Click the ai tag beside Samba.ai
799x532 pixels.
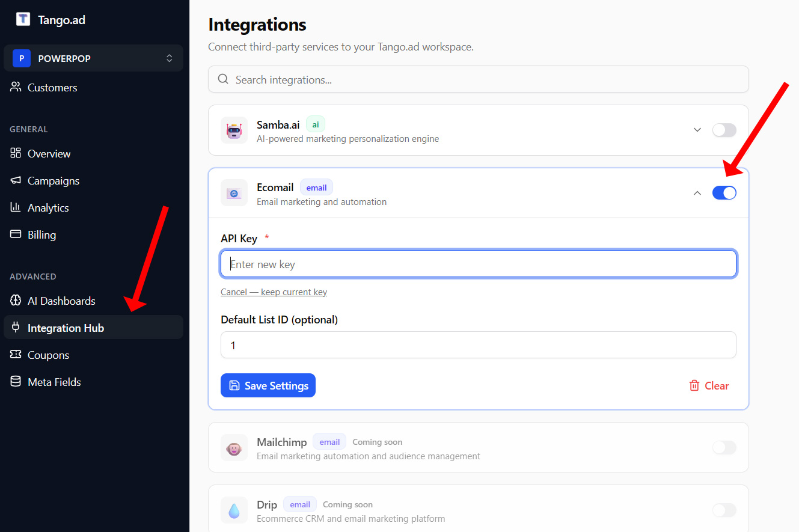[x=316, y=124]
